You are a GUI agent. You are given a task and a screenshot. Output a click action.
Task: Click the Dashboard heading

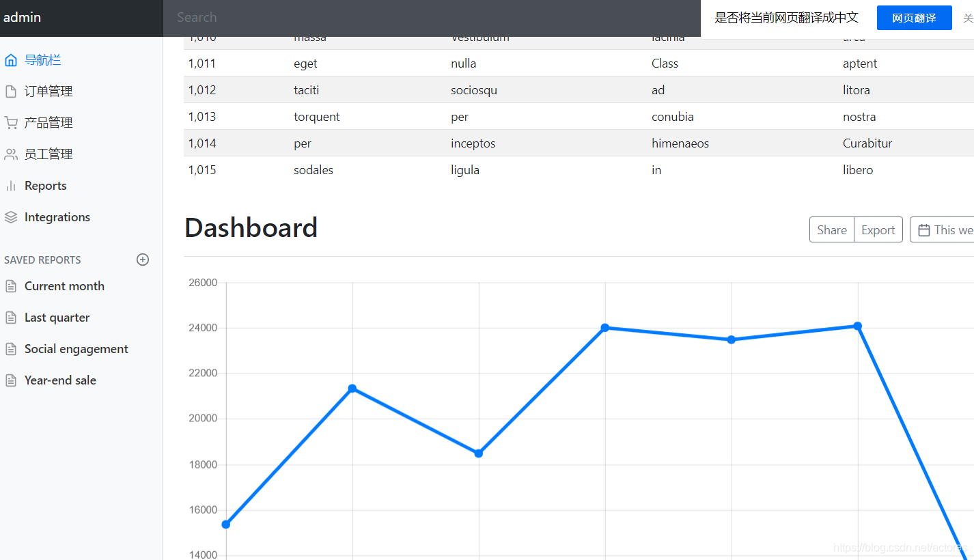(251, 227)
